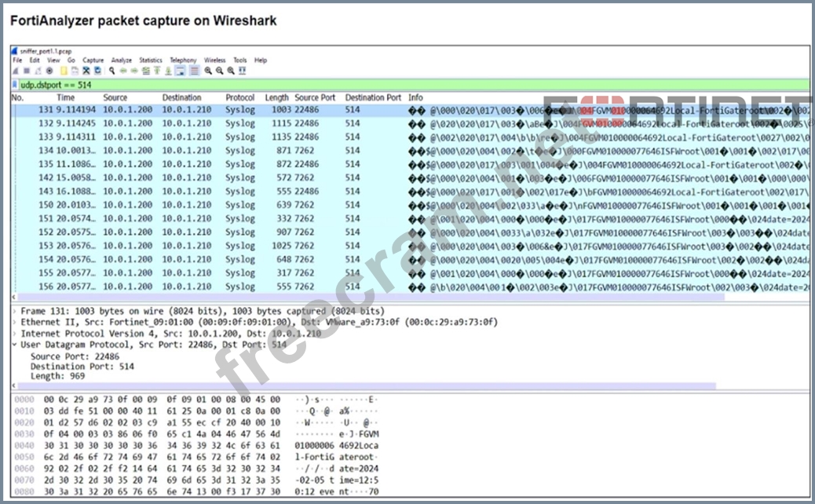Open the Statistics menu

150,60
